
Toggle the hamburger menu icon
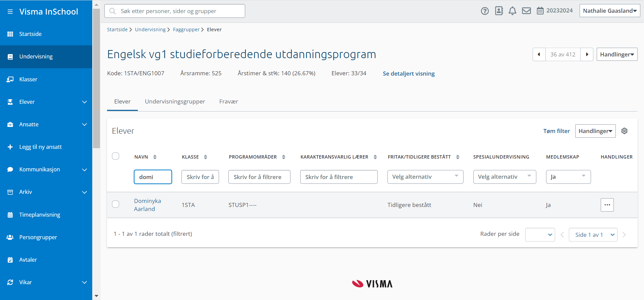pyautogui.click(x=10, y=12)
